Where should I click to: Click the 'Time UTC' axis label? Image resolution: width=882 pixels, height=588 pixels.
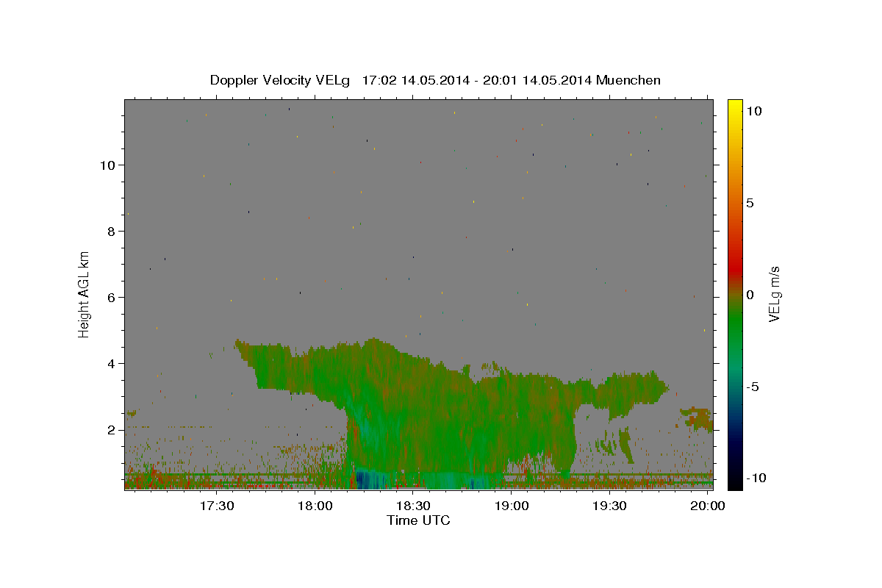coord(418,520)
